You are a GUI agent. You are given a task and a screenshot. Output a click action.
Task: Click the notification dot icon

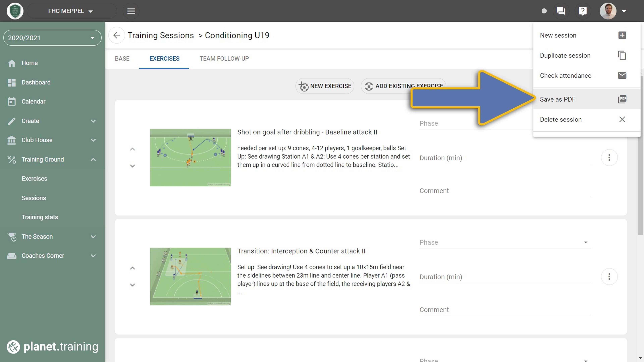pyautogui.click(x=544, y=11)
